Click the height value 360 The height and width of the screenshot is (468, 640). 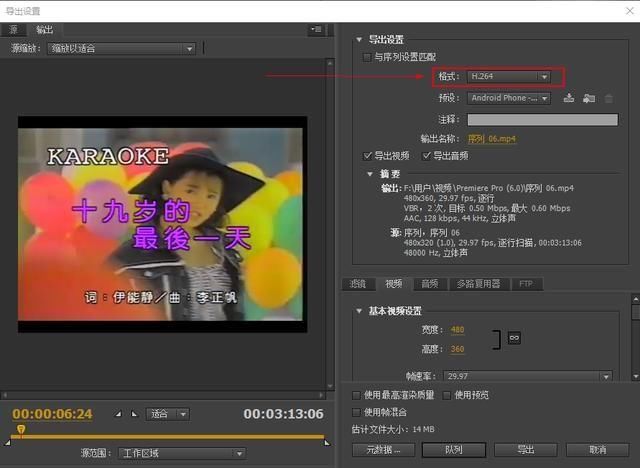pyautogui.click(x=458, y=349)
